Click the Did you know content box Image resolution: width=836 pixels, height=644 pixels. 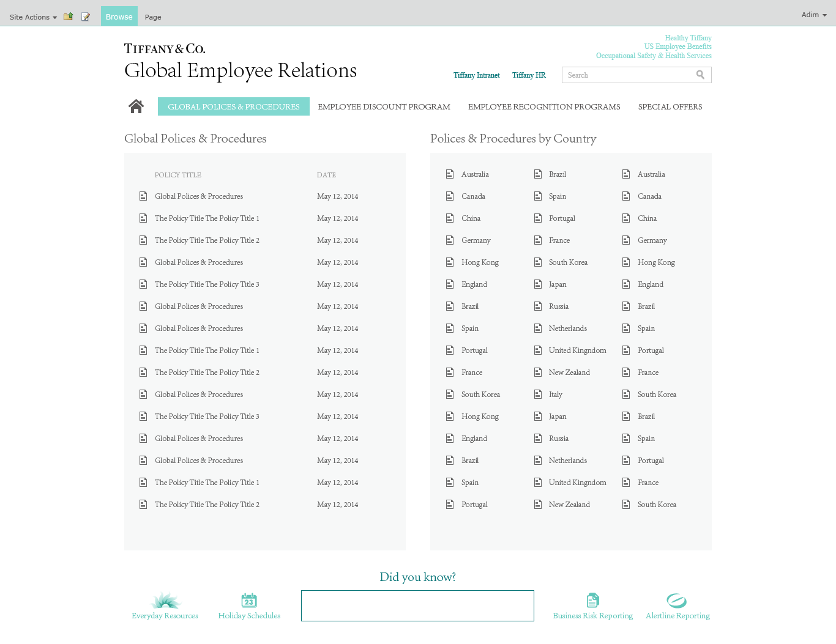pyautogui.click(x=417, y=605)
